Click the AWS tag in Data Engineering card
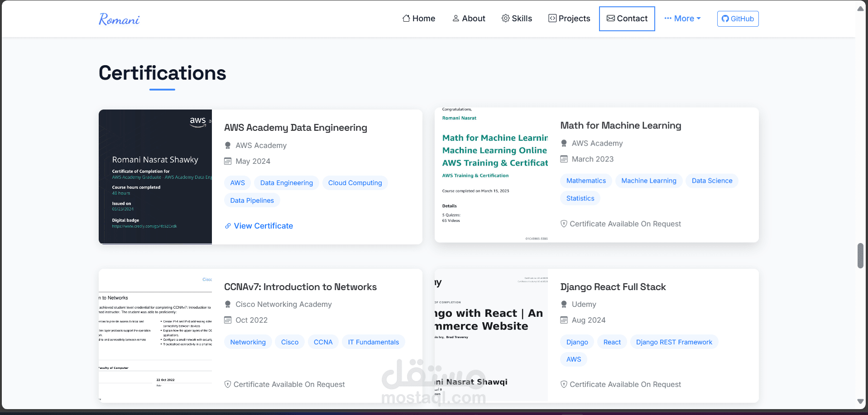Screen dimensions: 868x415 click(238, 183)
